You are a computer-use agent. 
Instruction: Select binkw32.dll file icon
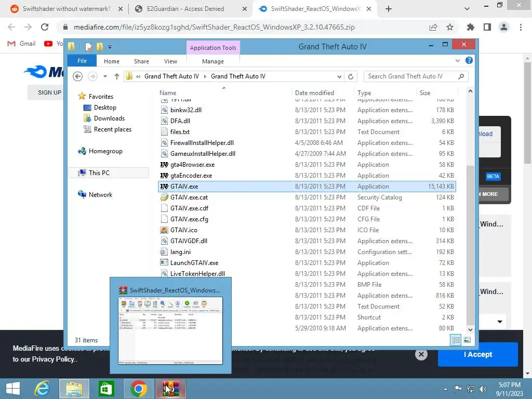(164, 110)
